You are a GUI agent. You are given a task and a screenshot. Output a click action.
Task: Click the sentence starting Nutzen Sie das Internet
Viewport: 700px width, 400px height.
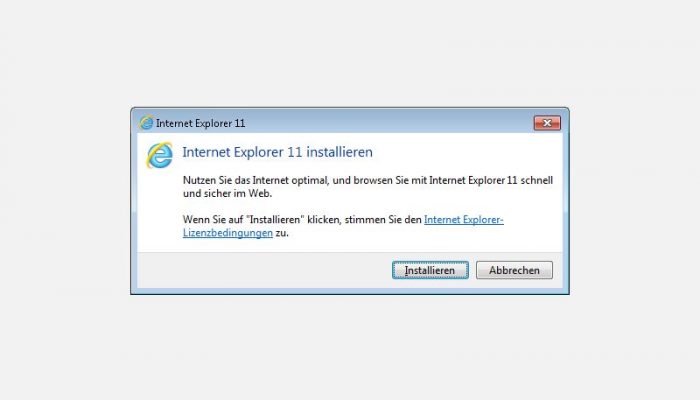[x=368, y=180]
